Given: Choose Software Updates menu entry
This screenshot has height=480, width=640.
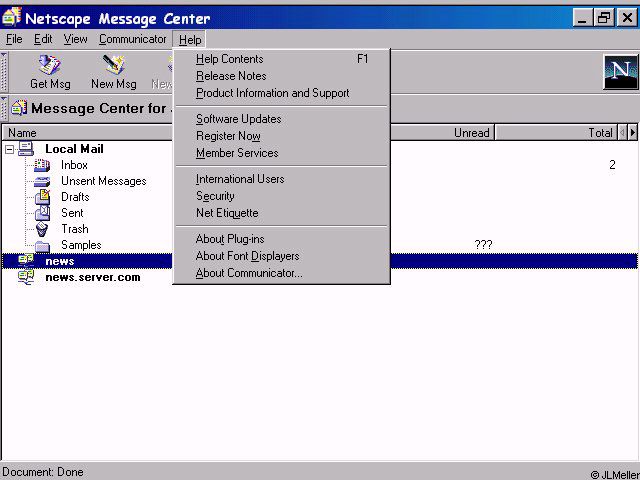Looking at the screenshot, I should point(282,119).
